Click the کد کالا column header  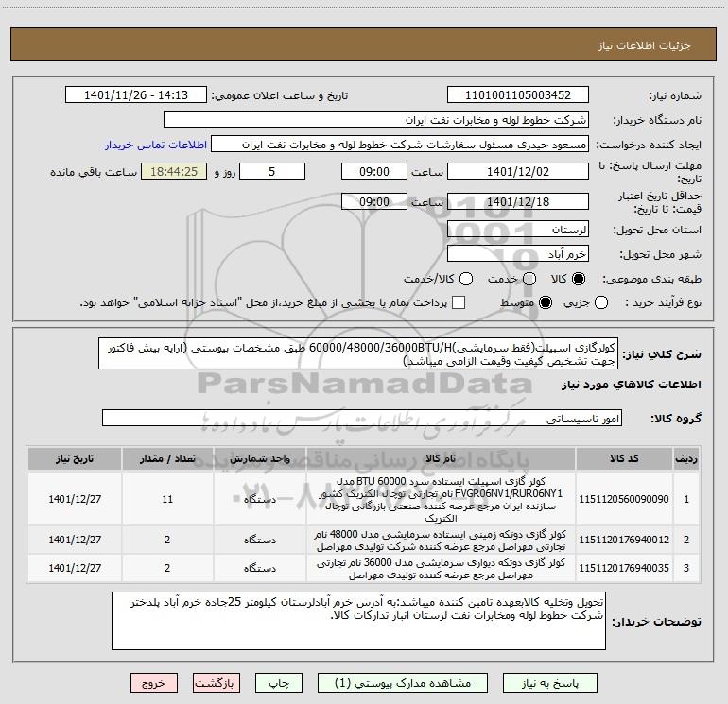click(624, 458)
